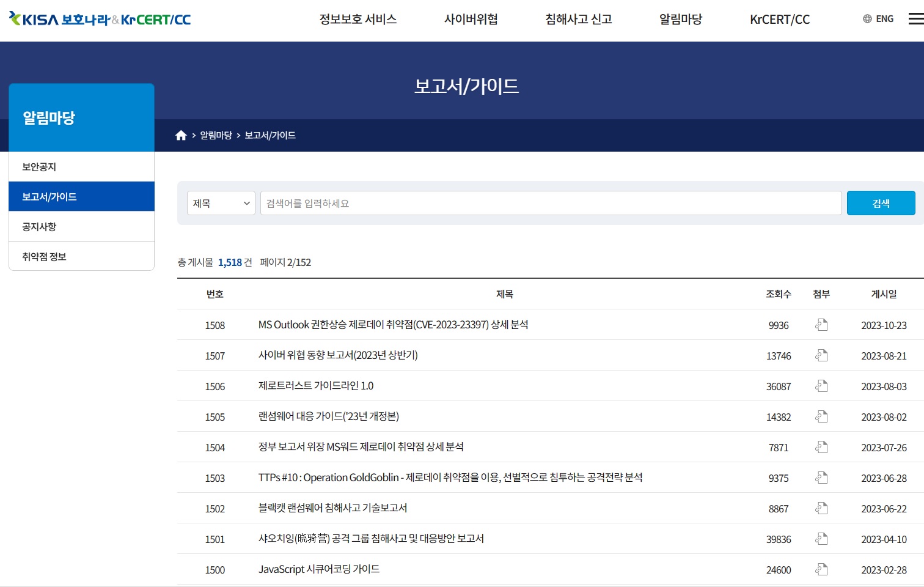Switch language to ENG via globe icon
The width and height of the screenshot is (924, 587).
point(878,18)
